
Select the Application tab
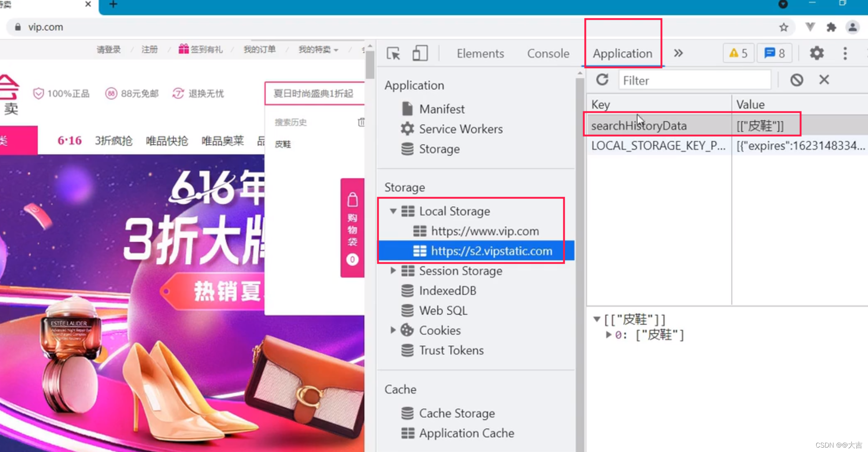[x=623, y=53]
